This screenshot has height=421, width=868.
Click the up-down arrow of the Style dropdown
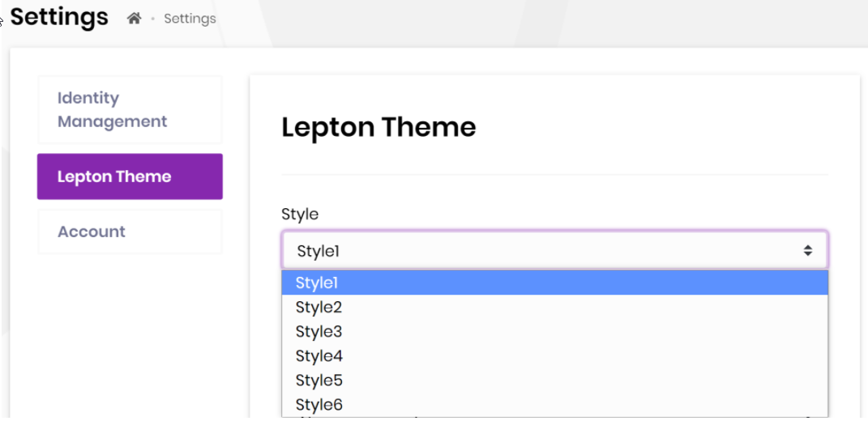tap(807, 250)
